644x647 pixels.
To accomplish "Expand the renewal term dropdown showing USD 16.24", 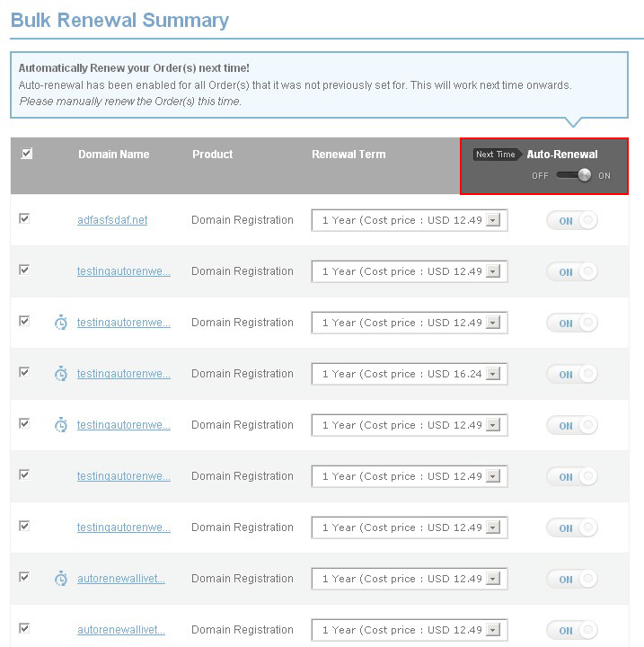I will tap(492, 375).
